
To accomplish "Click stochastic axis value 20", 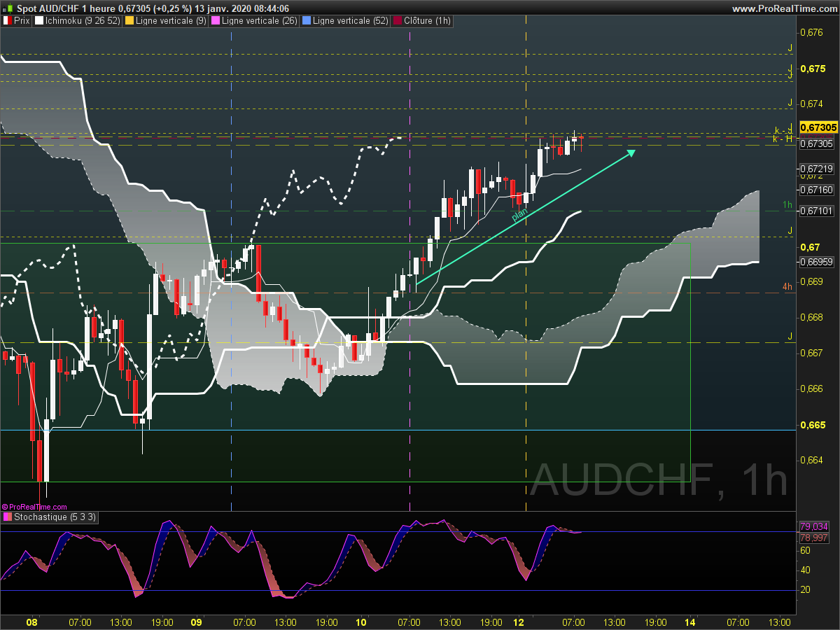I will point(805,589).
